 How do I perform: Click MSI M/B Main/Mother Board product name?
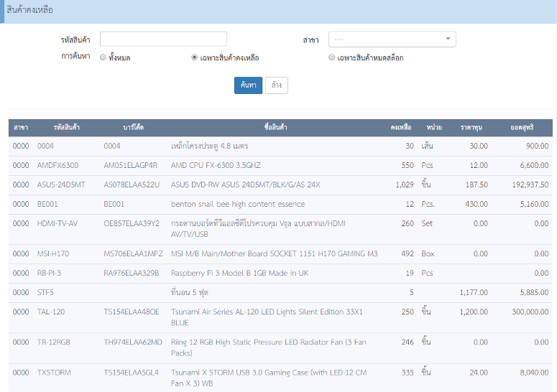point(275,254)
